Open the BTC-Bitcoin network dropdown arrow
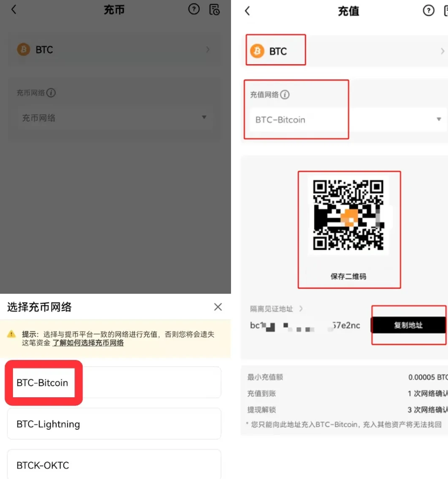The height and width of the screenshot is (481, 448). tap(439, 119)
